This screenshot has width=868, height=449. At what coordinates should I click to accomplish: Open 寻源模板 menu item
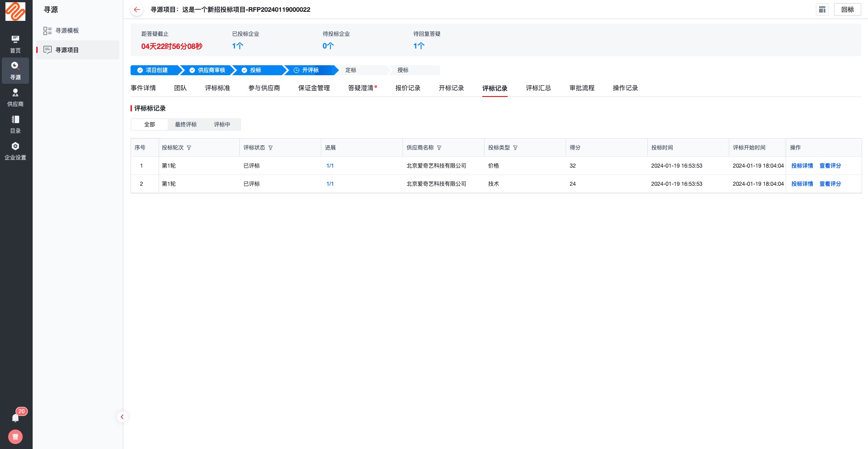(78, 30)
